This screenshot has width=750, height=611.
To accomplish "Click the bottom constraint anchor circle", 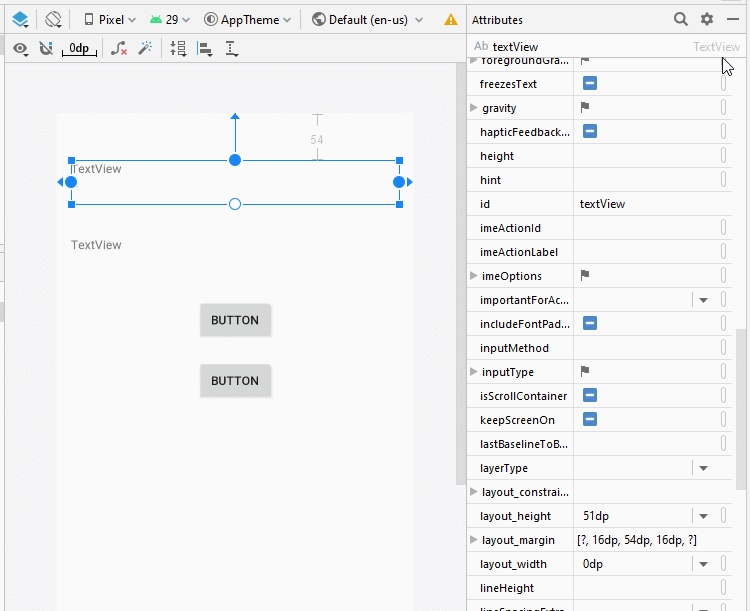I will pyautogui.click(x=235, y=204).
